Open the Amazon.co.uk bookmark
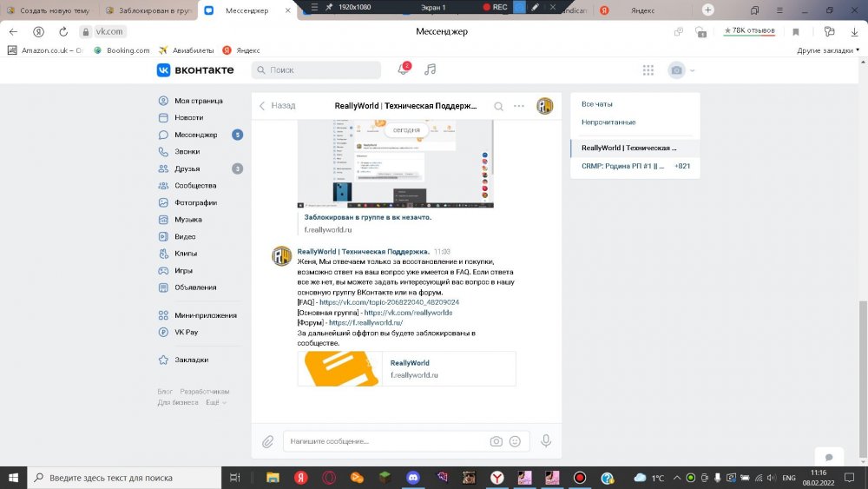The height and width of the screenshot is (489, 868). click(x=45, y=50)
